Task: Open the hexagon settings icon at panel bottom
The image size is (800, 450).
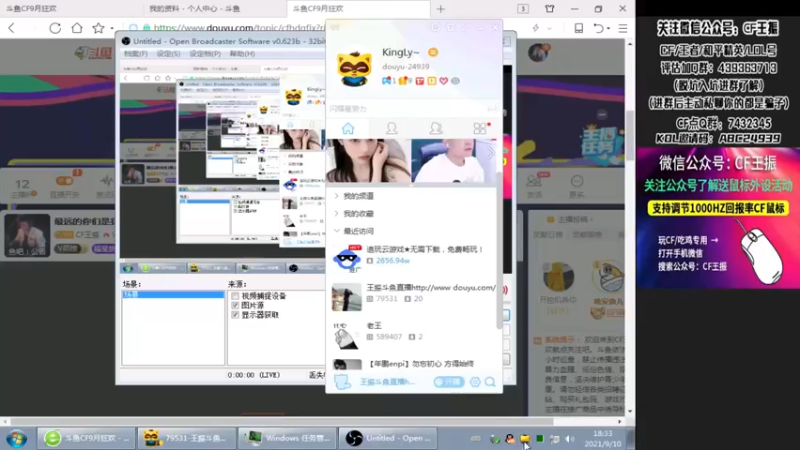Action: [475, 382]
